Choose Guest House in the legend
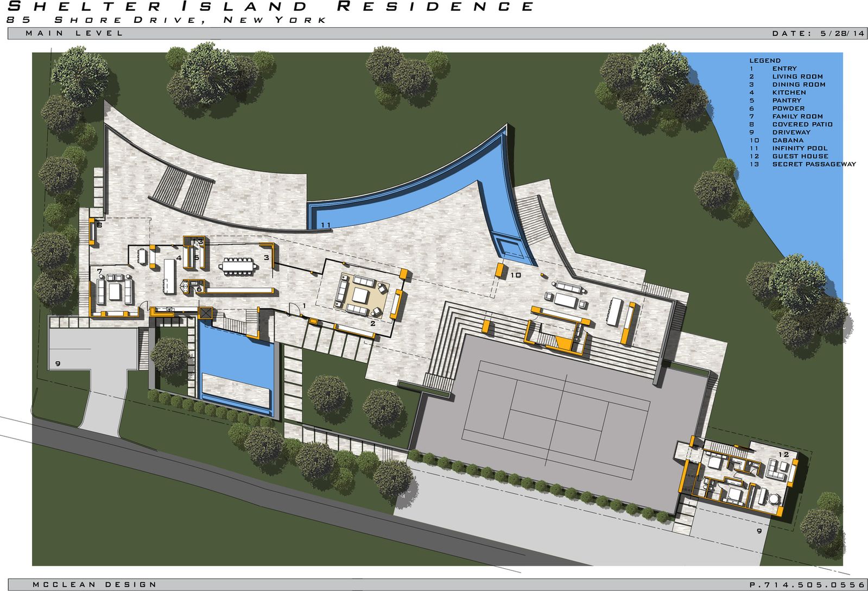The width and height of the screenshot is (868, 591). point(800,156)
